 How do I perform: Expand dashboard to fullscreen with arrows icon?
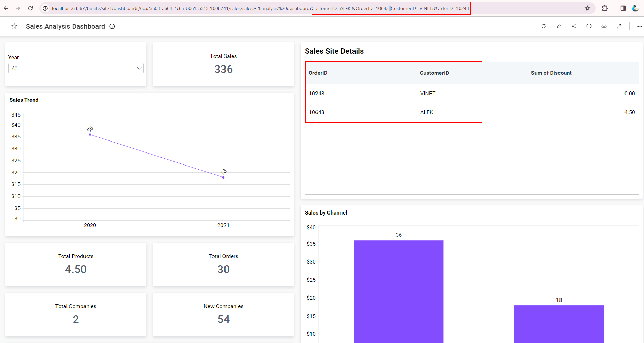pyautogui.click(x=619, y=26)
